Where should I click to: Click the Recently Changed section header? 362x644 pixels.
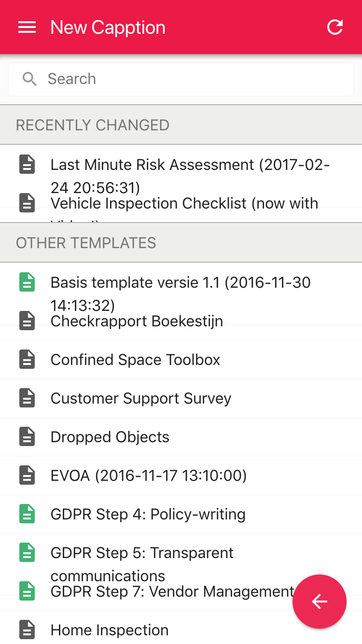pos(181,125)
